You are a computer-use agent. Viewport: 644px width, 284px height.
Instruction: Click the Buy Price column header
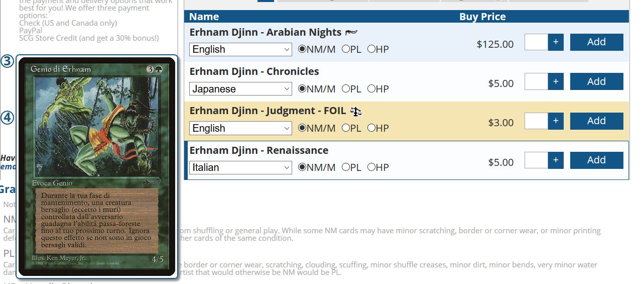(482, 17)
